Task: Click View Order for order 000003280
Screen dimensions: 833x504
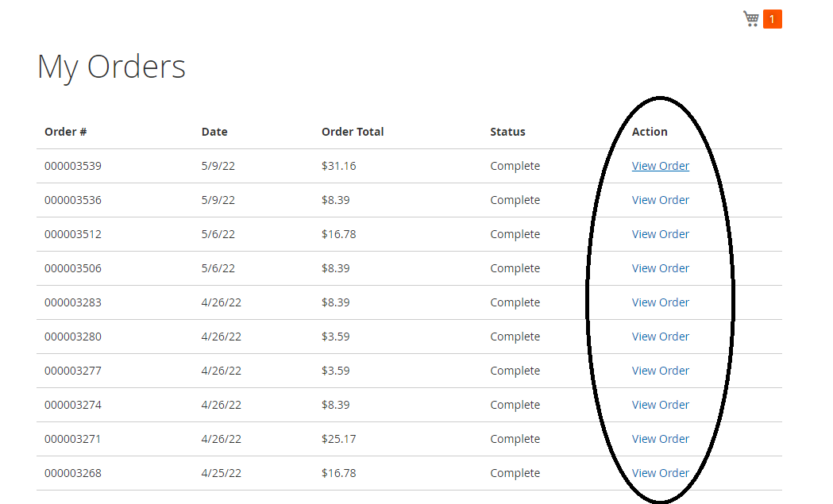Action: pyautogui.click(x=660, y=337)
